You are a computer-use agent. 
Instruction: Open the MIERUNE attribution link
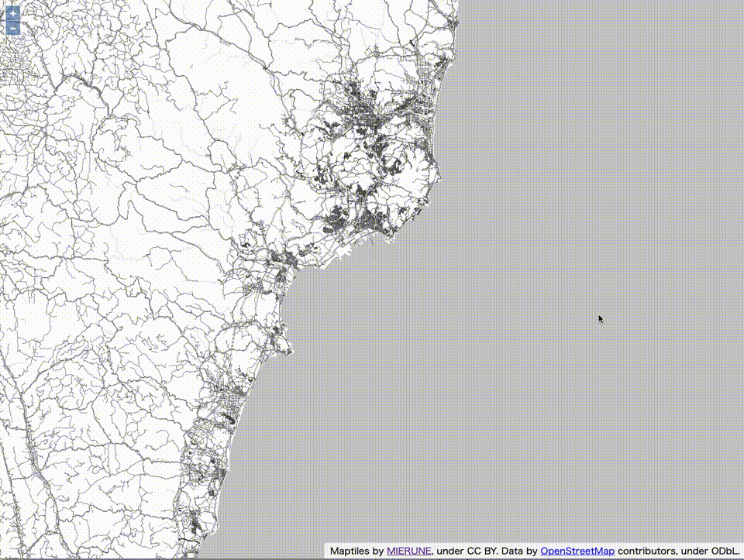point(408,551)
